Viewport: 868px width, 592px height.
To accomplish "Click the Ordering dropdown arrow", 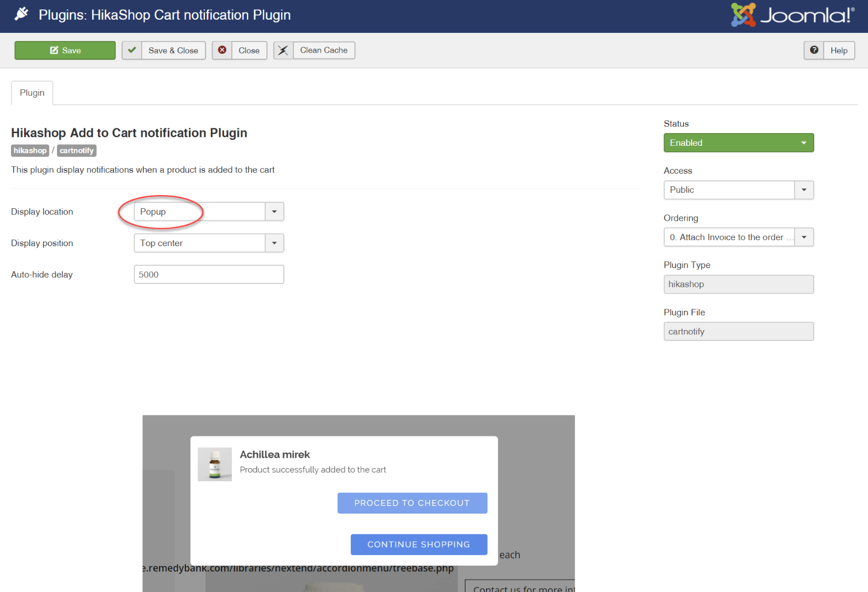I will point(804,237).
